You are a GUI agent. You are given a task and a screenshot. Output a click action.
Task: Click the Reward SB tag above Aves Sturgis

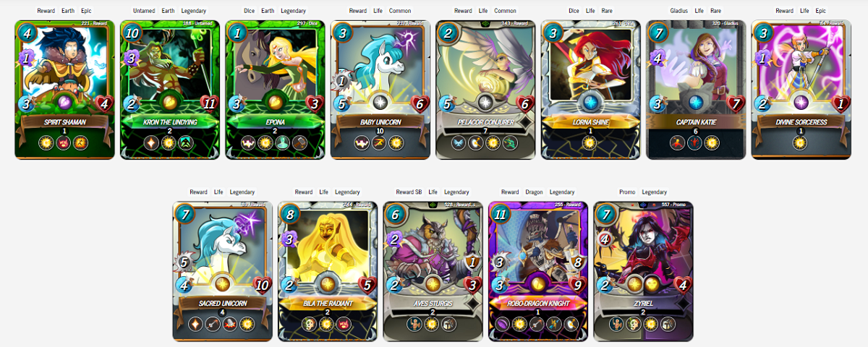(409, 192)
